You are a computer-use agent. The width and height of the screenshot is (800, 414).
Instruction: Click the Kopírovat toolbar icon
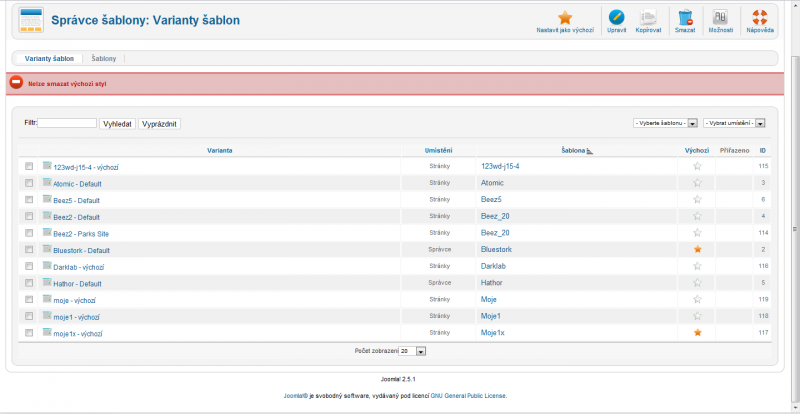pyautogui.click(x=648, y=17)
